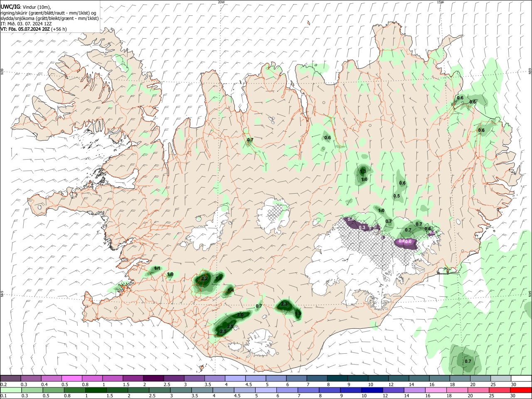Click the 0.7 value offshore in the southeast
This screenshot has width=532, height=399.
(x=468, y=361)
